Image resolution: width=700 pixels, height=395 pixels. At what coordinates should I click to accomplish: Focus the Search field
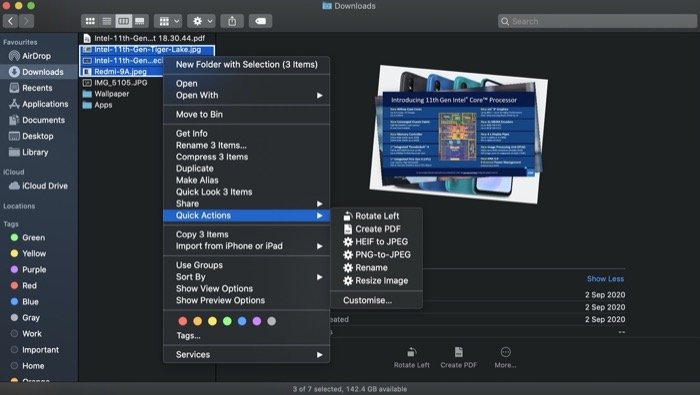(597, 21)
